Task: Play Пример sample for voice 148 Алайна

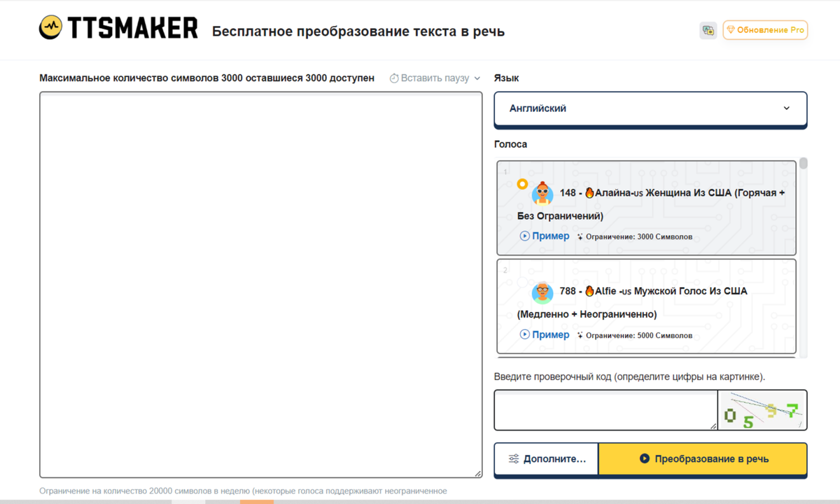Action: pyautogui.click(x=545, y=236)
